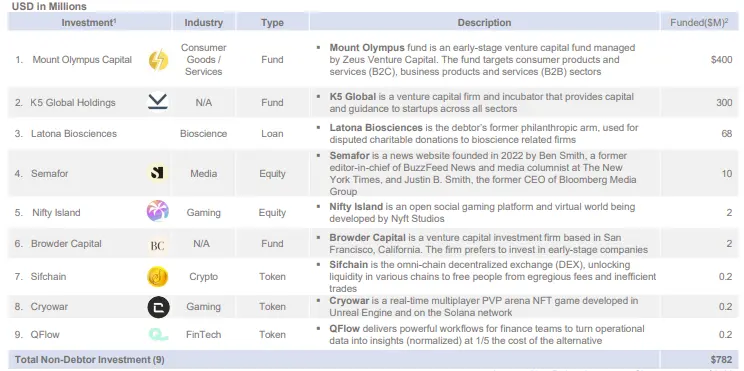Click the bold K5 Global description text
This screenshot has height=371, width=744.
click(x=353, y=96)
